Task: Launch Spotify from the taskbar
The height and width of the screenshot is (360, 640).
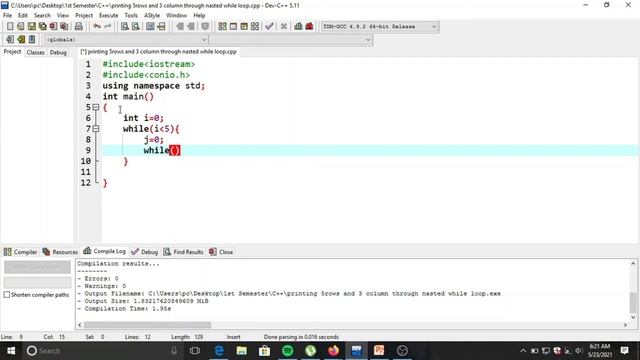Action: [x=288, y=351]
